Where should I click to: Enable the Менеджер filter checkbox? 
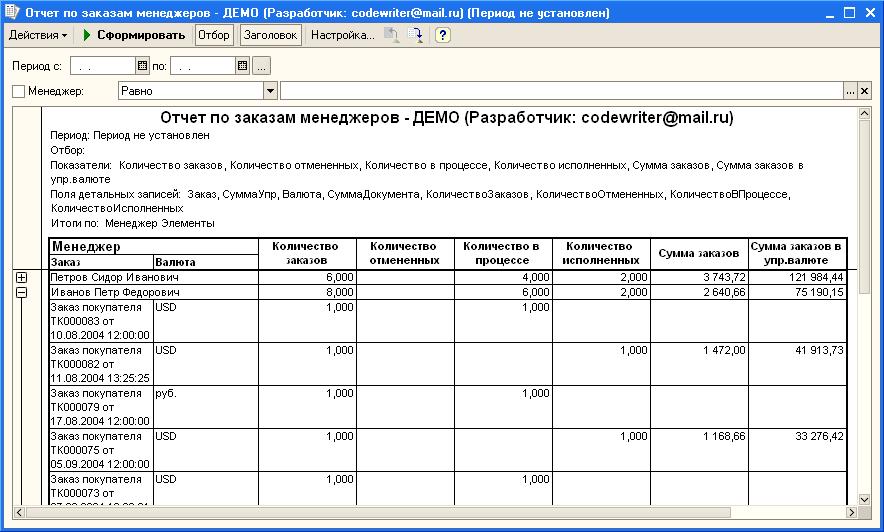point(18,91)
